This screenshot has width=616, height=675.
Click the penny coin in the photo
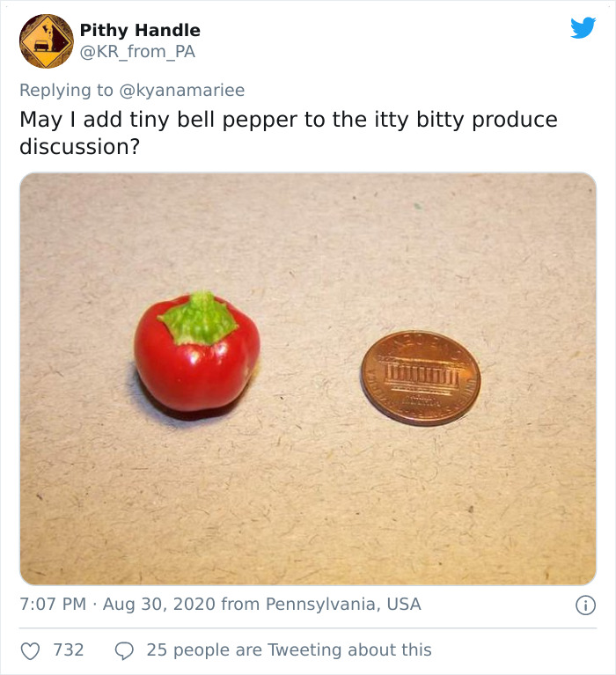pyautogui.click(x=421, y=378)
